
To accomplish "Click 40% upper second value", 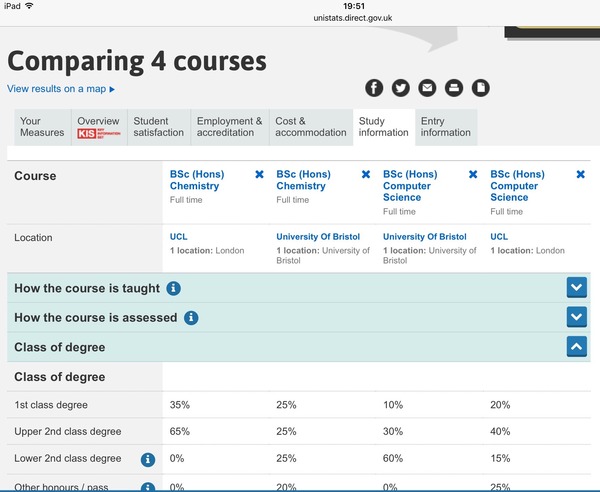I will tap(500, 432).
